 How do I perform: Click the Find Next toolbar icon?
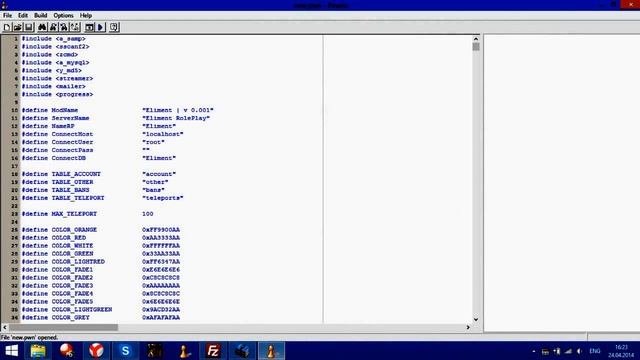(53, 27)
